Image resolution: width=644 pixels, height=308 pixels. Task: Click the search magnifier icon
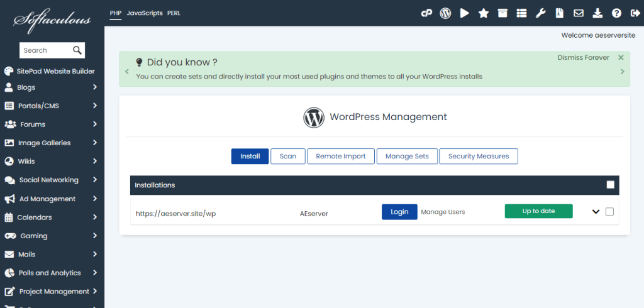click(77, 50)
